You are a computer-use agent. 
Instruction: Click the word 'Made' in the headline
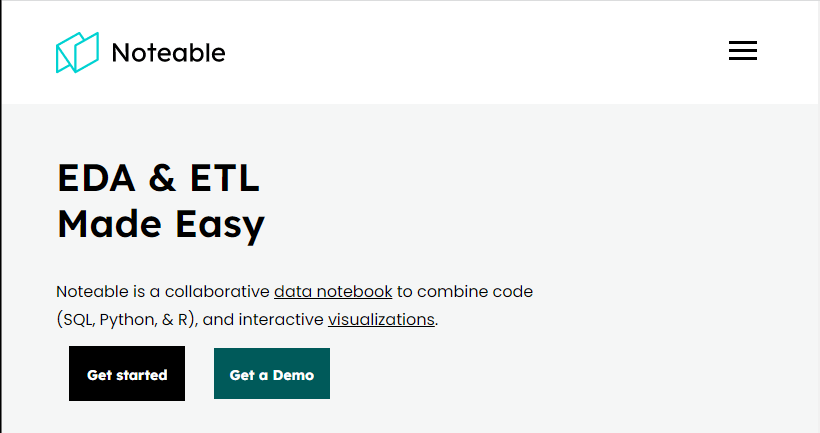(x=110, y=224)
